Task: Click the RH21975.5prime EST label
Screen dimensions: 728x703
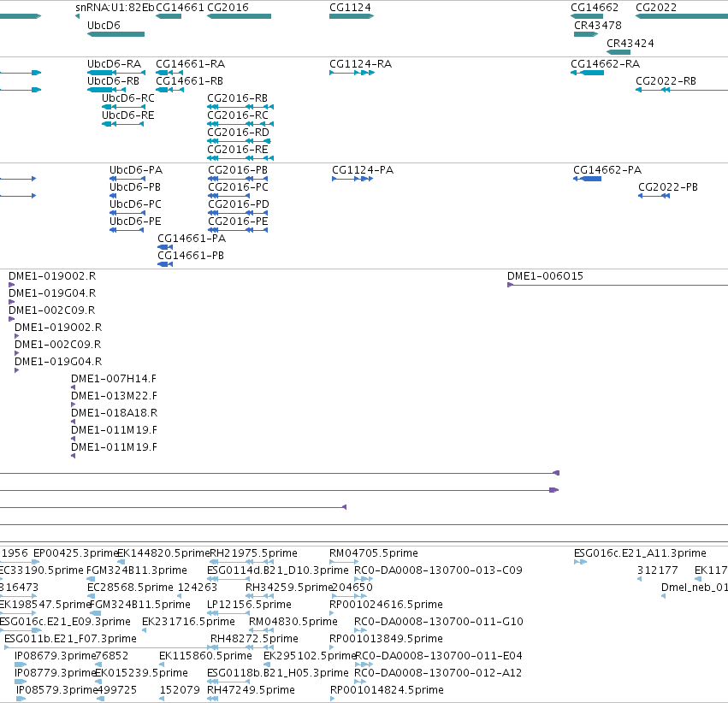Action: [x=253, y=553]
